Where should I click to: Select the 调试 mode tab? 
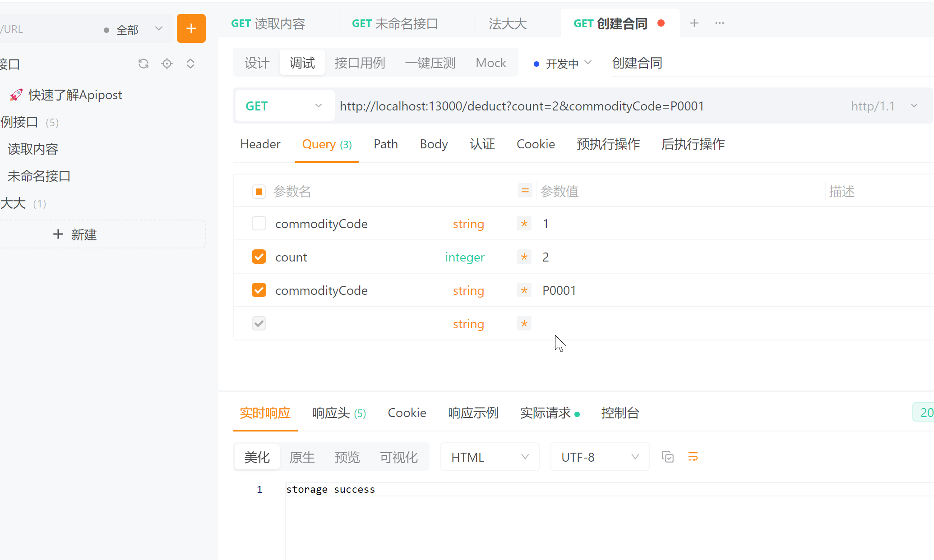(x=302, y=63)
